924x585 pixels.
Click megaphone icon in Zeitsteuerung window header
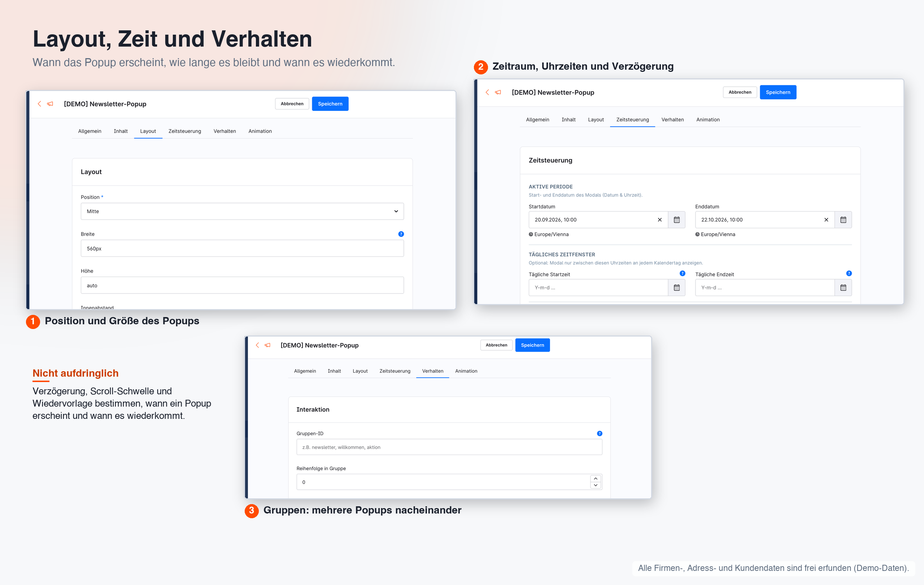pos(498,92)
